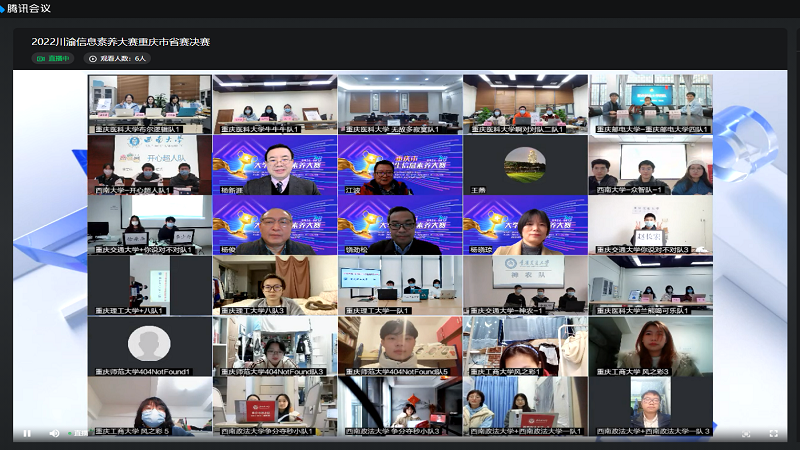
Task: Mute the stream with the speaker icon
Action: point(54,433)
